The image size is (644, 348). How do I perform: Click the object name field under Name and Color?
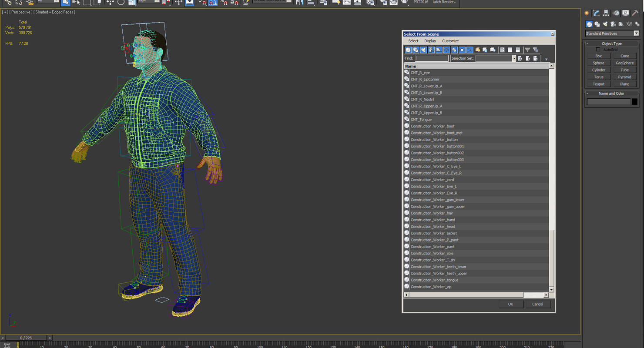point(608,102)
